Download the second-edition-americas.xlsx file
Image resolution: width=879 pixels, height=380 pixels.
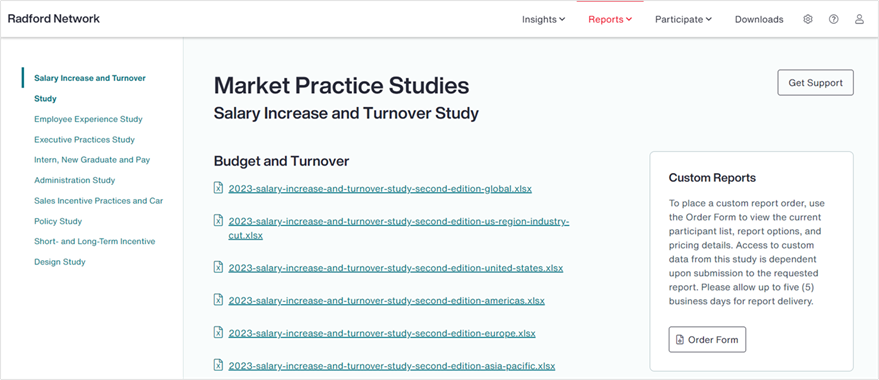386,300
